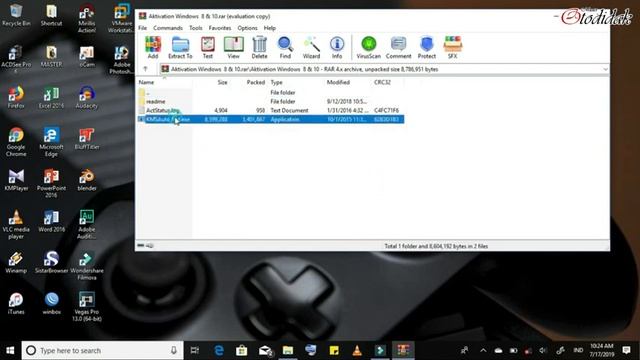The height and width of the screenshot is (360, 640).
Task: Open the notification center icon
Action: click(627, 350)
